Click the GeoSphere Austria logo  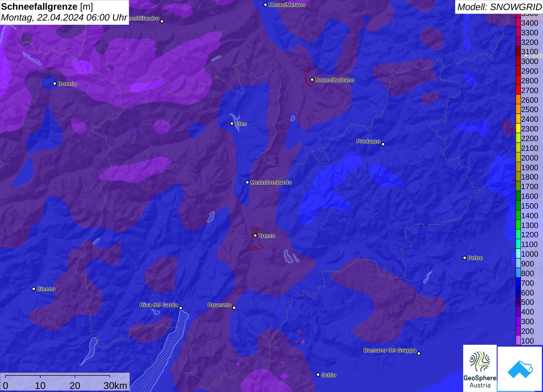point(480,368)
